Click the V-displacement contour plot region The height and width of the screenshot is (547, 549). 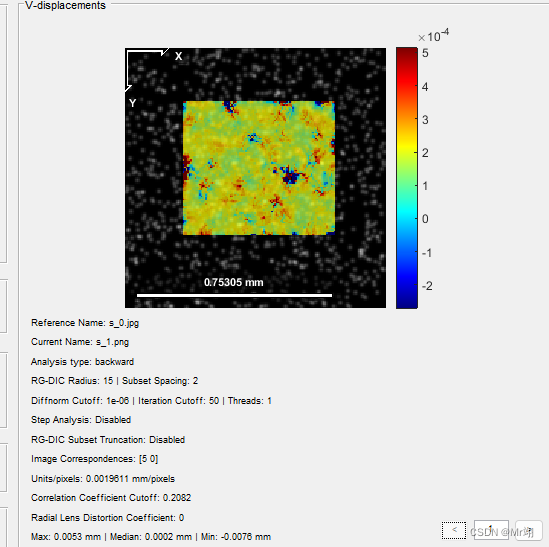click(x=259, y=168)
